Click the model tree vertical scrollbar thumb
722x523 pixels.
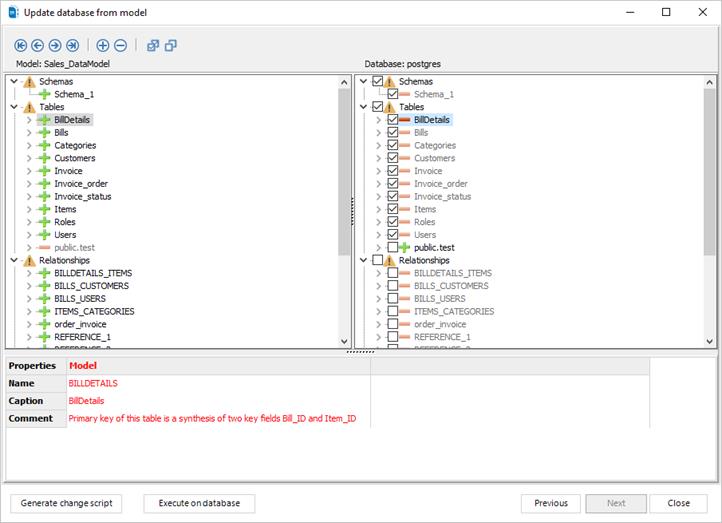click(344, 172)
